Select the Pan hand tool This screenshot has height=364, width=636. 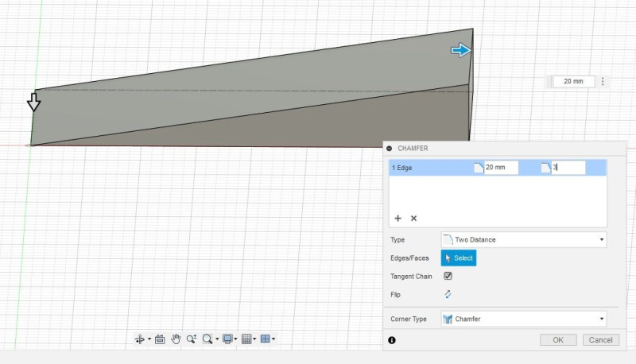[176, 339]
